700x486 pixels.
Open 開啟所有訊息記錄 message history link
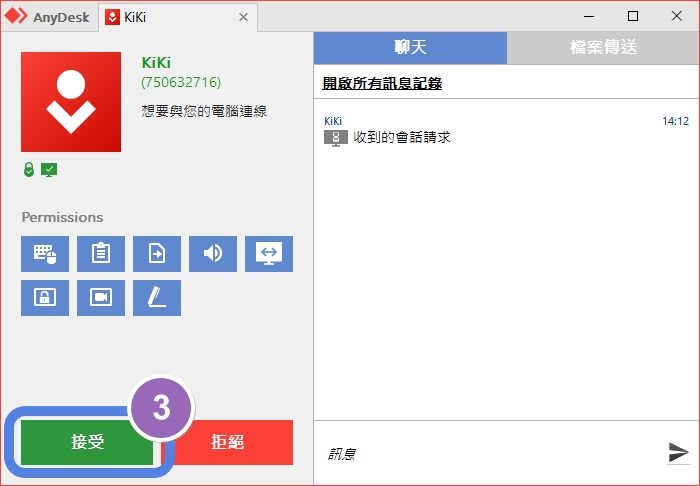[x=382, y=83]
